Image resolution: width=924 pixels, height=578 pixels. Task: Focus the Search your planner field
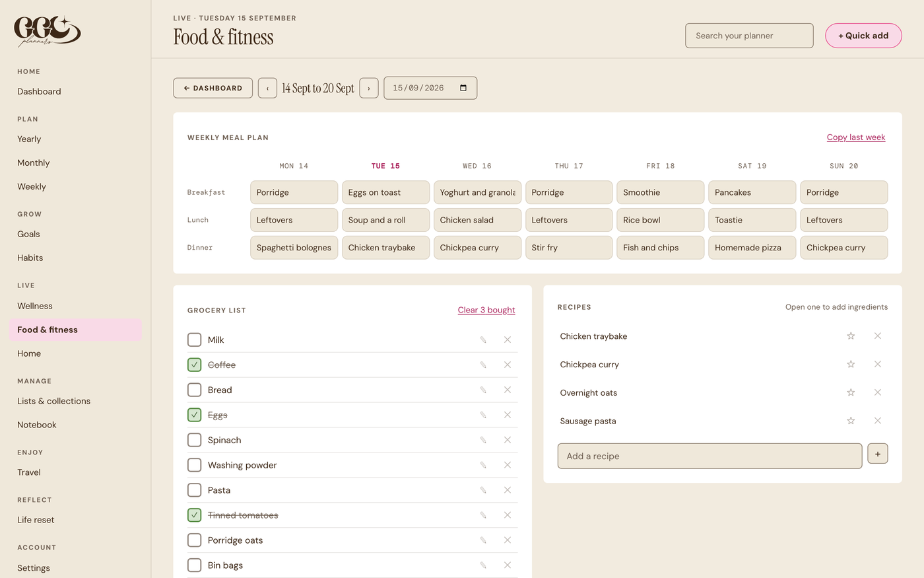point(749,36)
